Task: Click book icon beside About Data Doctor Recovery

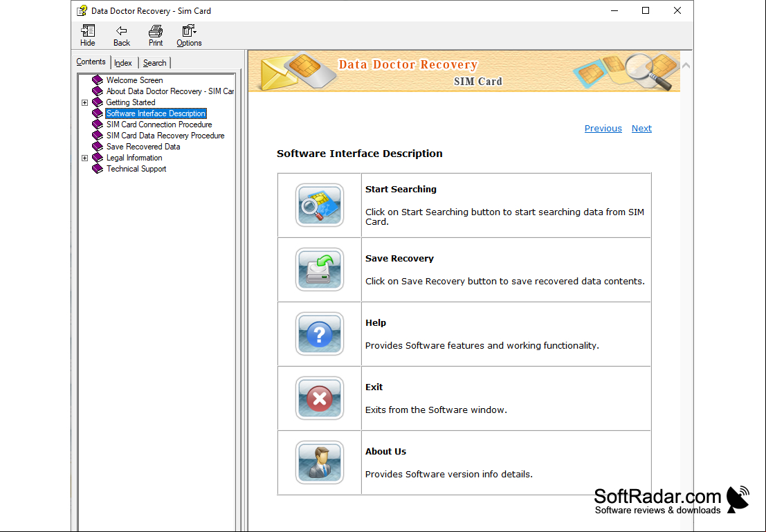Action: (x=98, y=91)
